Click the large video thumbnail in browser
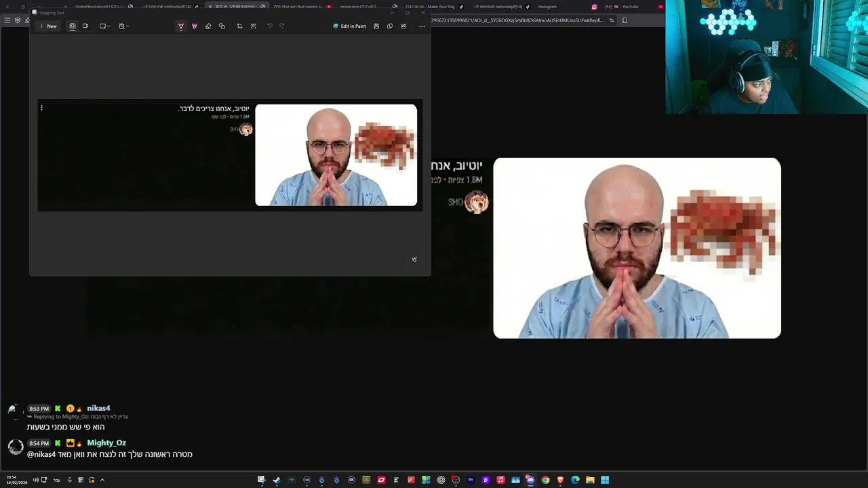Viewport: 868px width, 488px height. click(637, 248)
